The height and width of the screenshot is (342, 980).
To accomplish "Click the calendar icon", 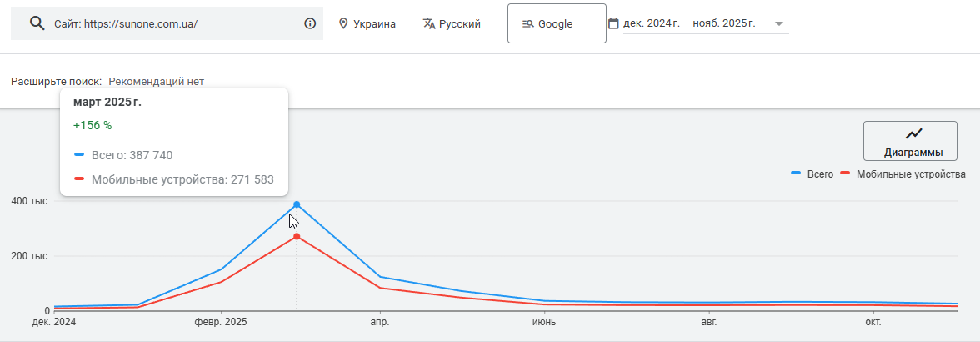I will point(613,23).
